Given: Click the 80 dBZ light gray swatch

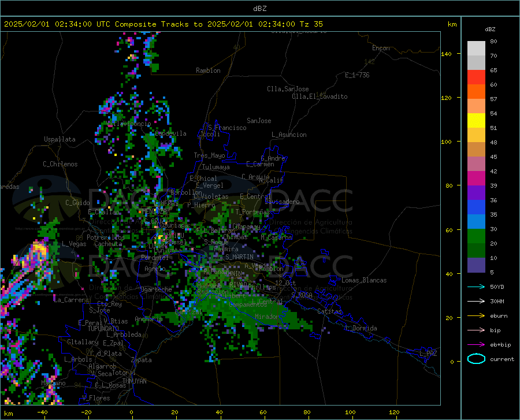Looking at the screenshot, I should click(x=476, y=48).
